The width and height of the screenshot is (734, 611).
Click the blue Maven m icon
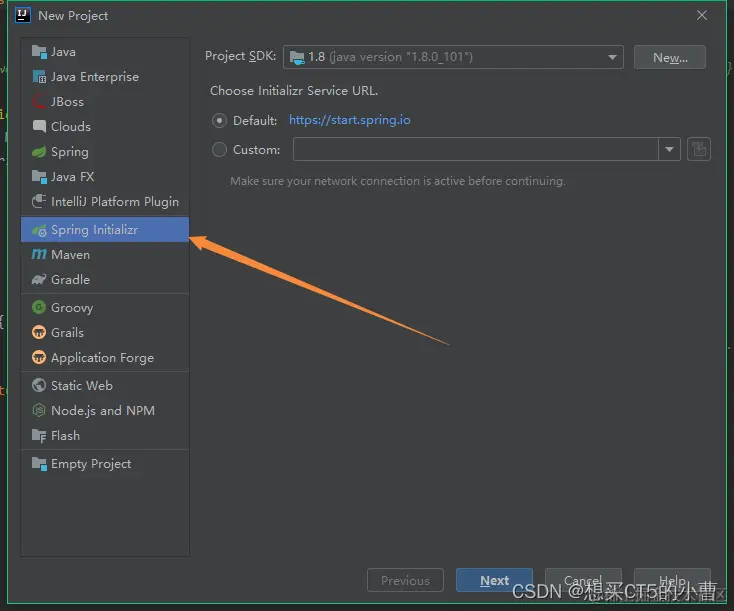click(x=39, y=255)
